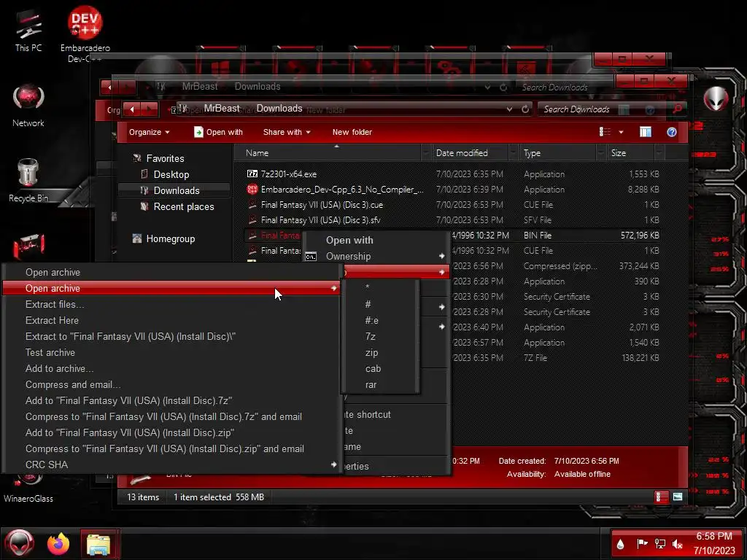Screen dimensions: 747x560
Task: Expand the Ownership submenu
Action: click(x=376, y=256)
